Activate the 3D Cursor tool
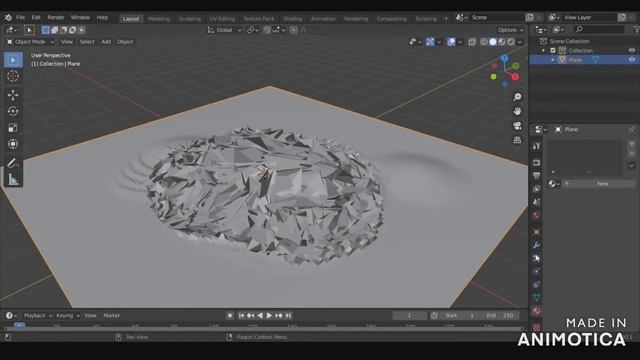Screen dimensions: 640x360 click(x=13, y=76)
